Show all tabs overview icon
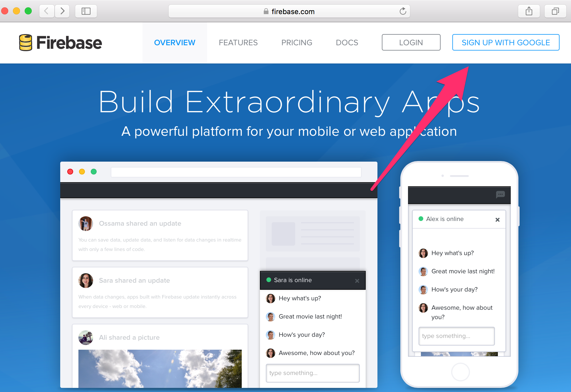 tap(555, 11)
